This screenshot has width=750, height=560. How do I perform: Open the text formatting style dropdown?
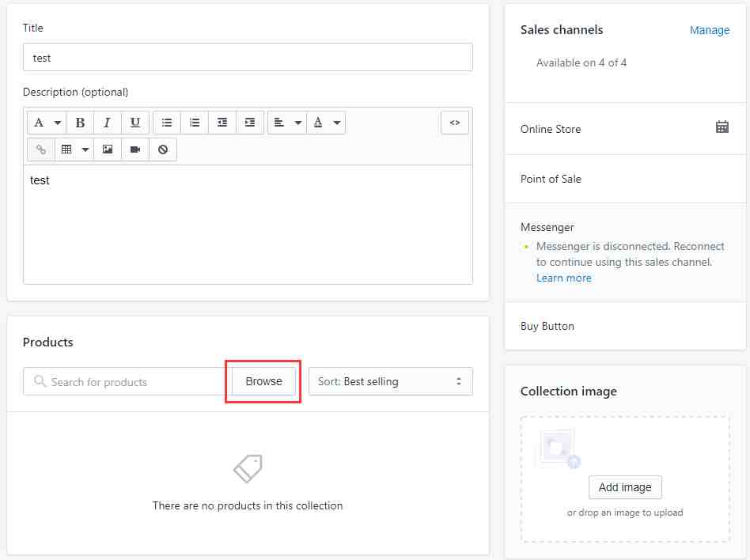tap(47, 123)
